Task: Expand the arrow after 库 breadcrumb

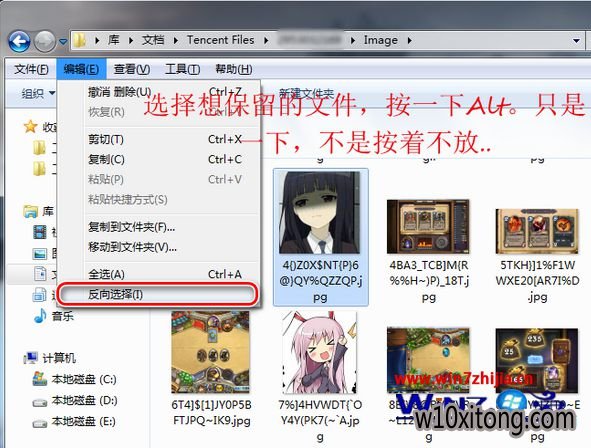Action: click(130, 40)
